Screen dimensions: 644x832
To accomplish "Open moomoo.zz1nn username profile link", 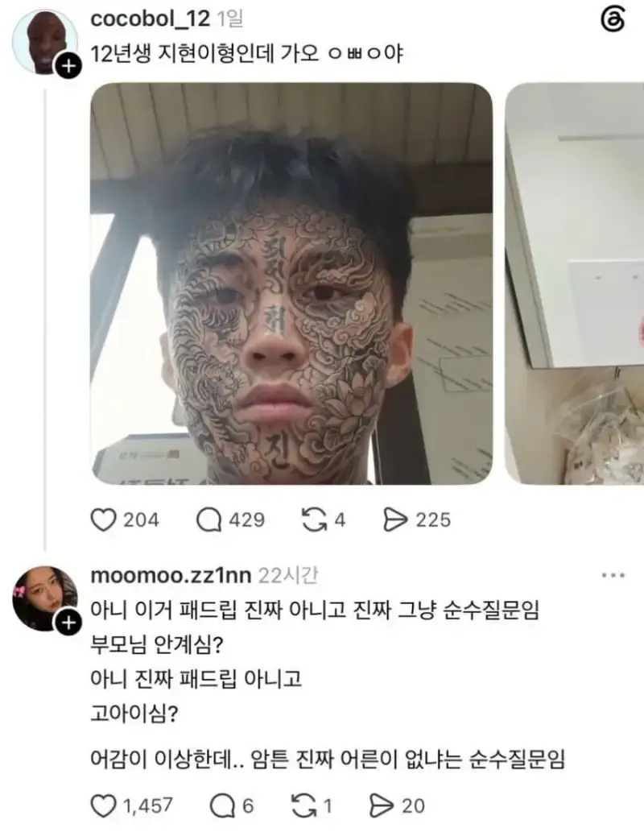I will click(x=171, y=575).
